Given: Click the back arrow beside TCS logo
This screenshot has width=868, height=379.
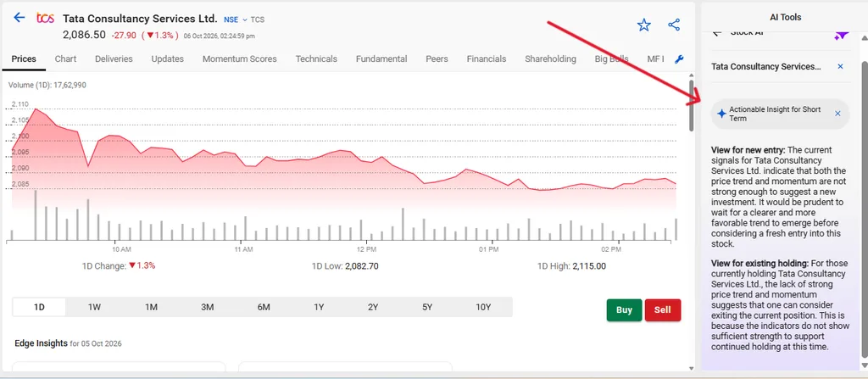Looking at the screenshot, I should pos(19,17).
